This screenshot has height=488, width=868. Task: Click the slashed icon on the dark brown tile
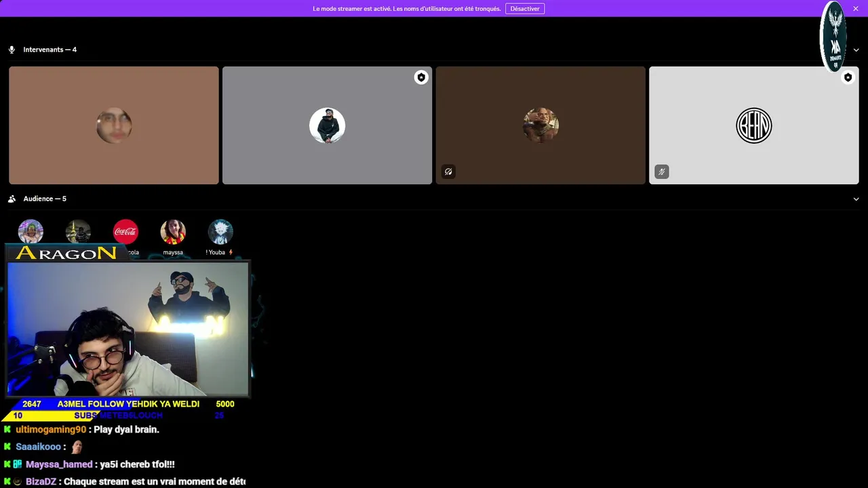coord(448,172)
